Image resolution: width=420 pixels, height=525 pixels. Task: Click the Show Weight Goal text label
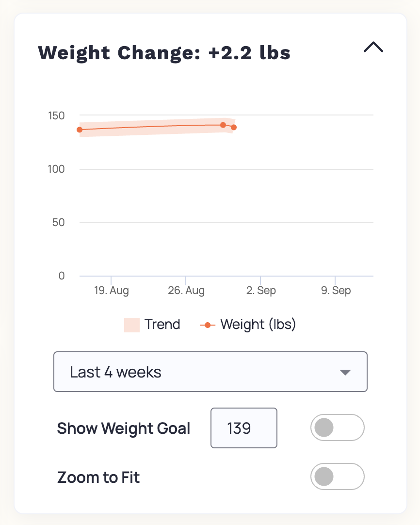124,428
